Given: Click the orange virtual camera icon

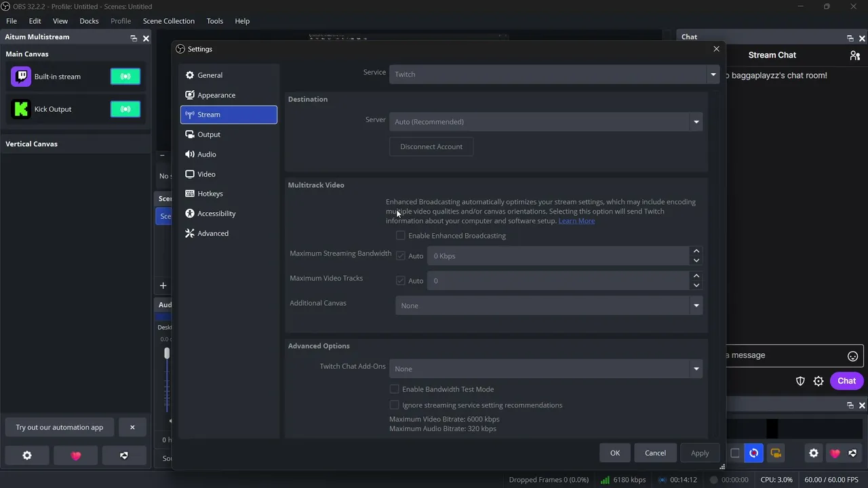Looking at the screenshot, I should (776, 453).
